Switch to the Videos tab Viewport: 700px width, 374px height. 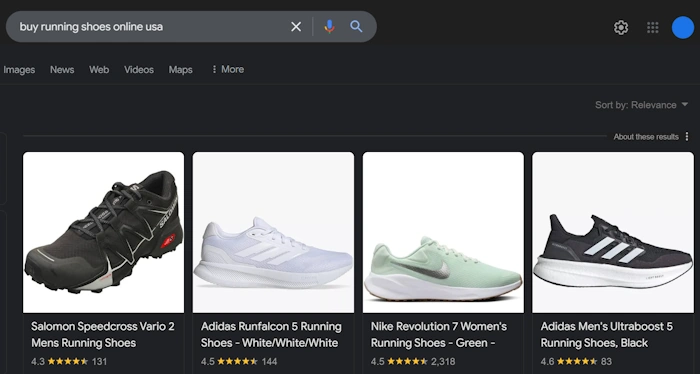pyautogui.click(x=139, y=70)
